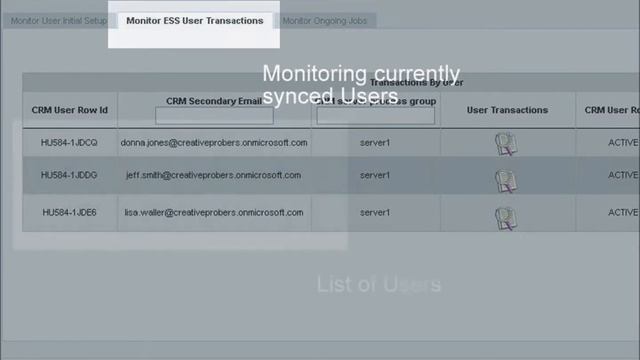The image size is (640, 360).
Task: View user transactions for jeff.smith row
Action: 506,181
